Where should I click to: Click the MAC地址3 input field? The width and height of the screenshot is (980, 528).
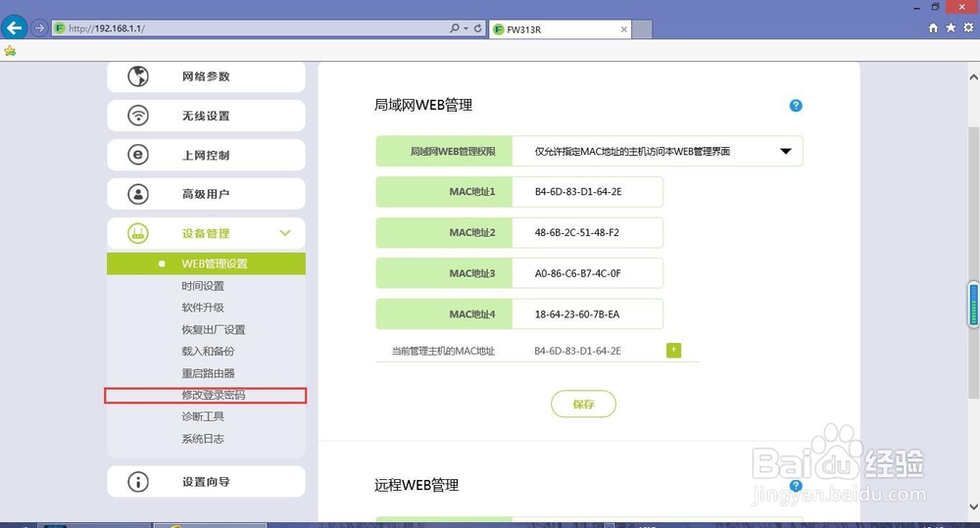(x=587, y=273)
